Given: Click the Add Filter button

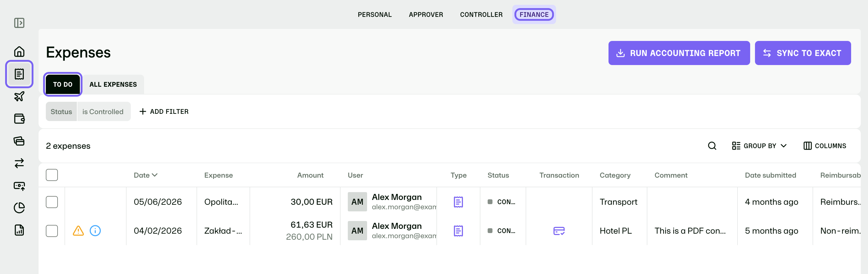Looking at the screenshot, I should [x=164, y=111].
